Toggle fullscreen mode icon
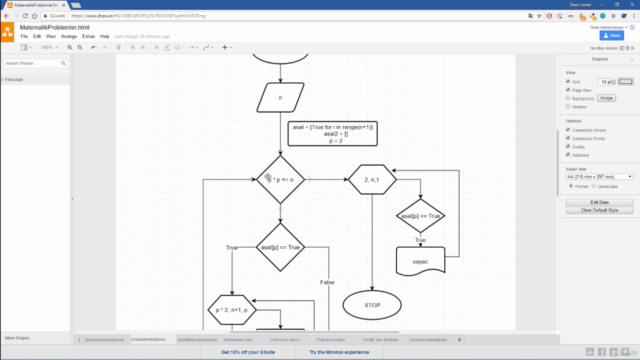 click(x=622, y=48)
